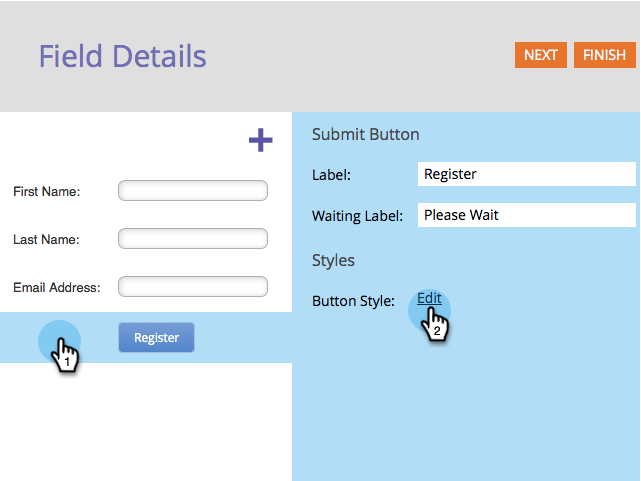Viewport: 641px width, 481px height.
Task: Click the Email Address field label
Action: pos(57,287)
